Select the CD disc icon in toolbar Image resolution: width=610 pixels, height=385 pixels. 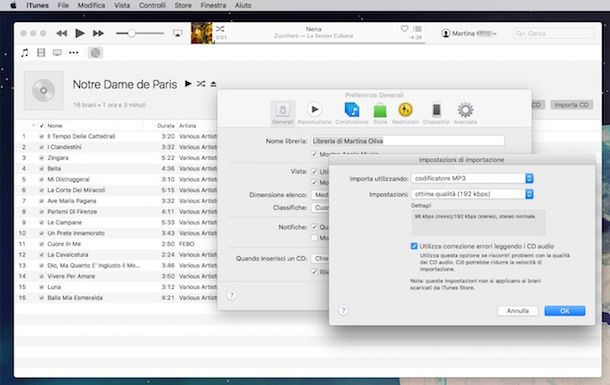[x=95, y=52]
